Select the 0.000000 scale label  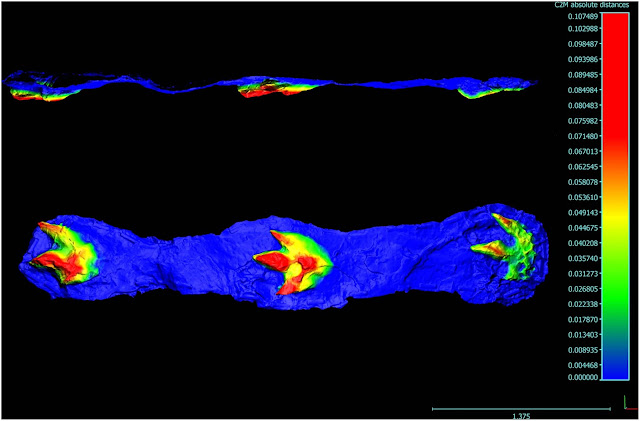click(x=583, y=377)
